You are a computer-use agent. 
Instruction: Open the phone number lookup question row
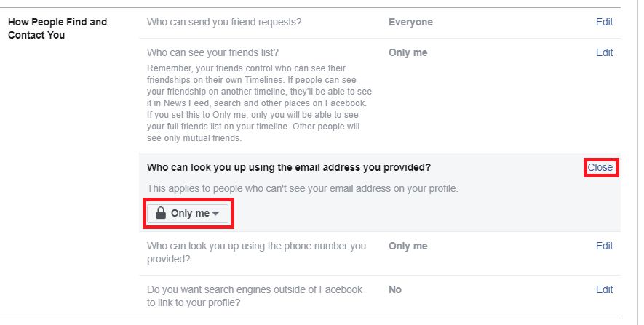[256, 252]
